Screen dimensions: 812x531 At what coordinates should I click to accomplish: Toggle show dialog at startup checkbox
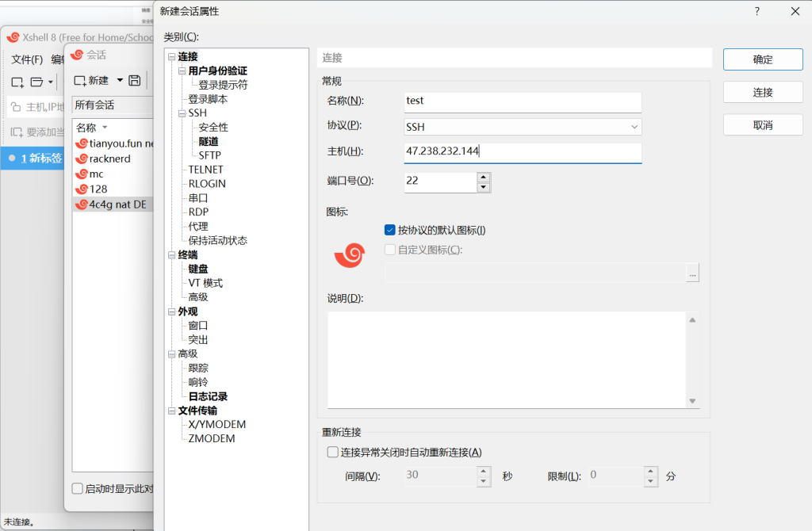tap(77, 488)
